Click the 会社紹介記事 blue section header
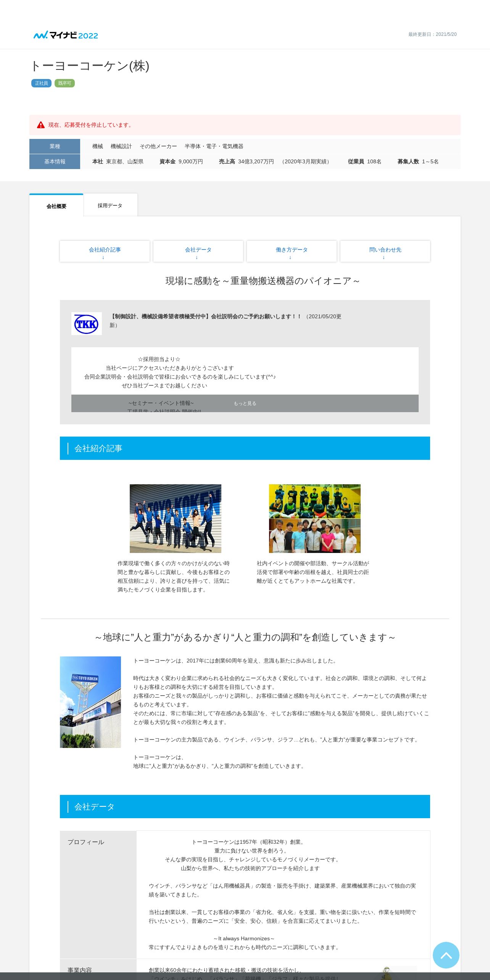The width and height of the screenshot is (490, 980). (245, 448)
